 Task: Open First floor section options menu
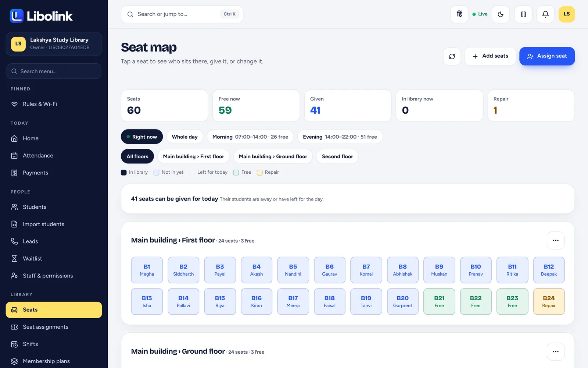556,241
